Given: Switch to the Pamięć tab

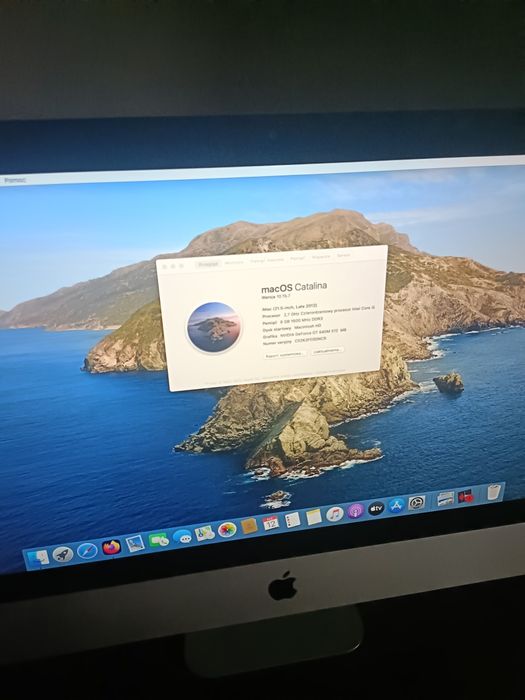Looking at the screenshot, I should (x=298, y=258).
